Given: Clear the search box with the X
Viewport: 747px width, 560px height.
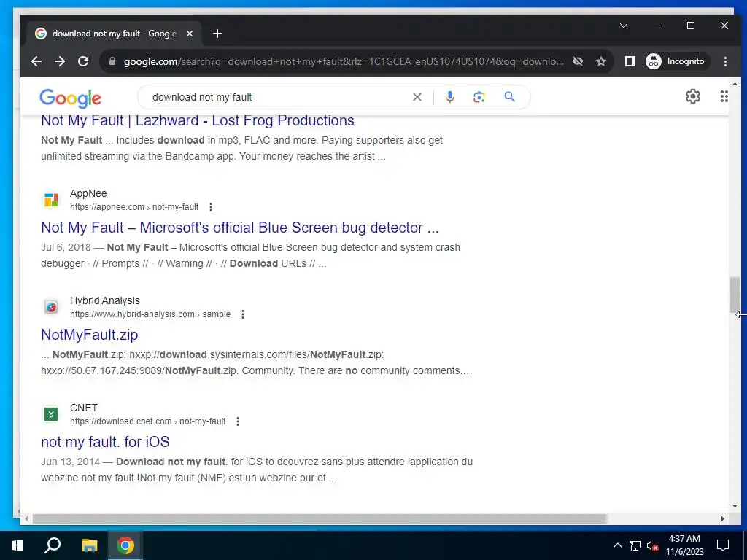Looking at the screenshot, I should point(417,97).
